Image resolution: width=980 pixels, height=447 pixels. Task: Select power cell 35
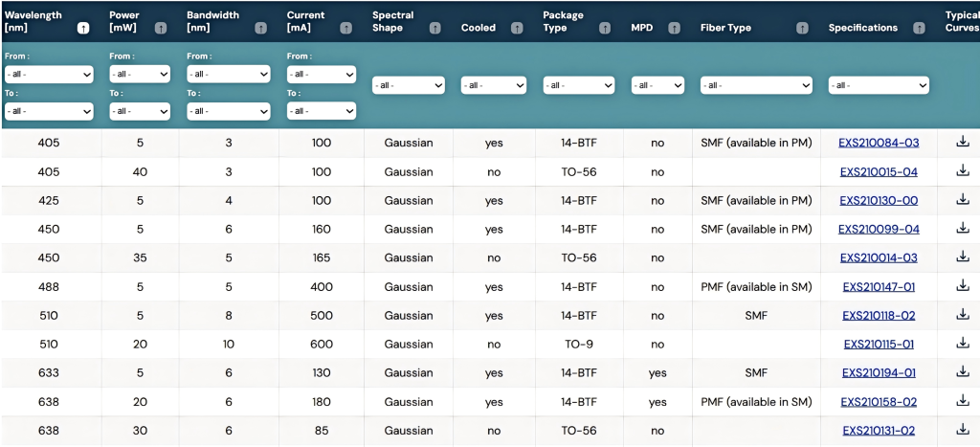pyautogui.click(x=140, y=258)
